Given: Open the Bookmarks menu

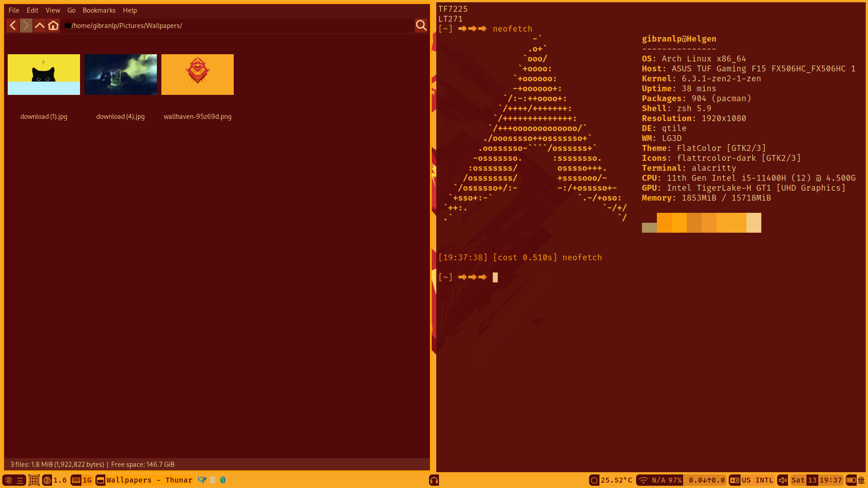Looking at the screenshot, I should [99, 10].
